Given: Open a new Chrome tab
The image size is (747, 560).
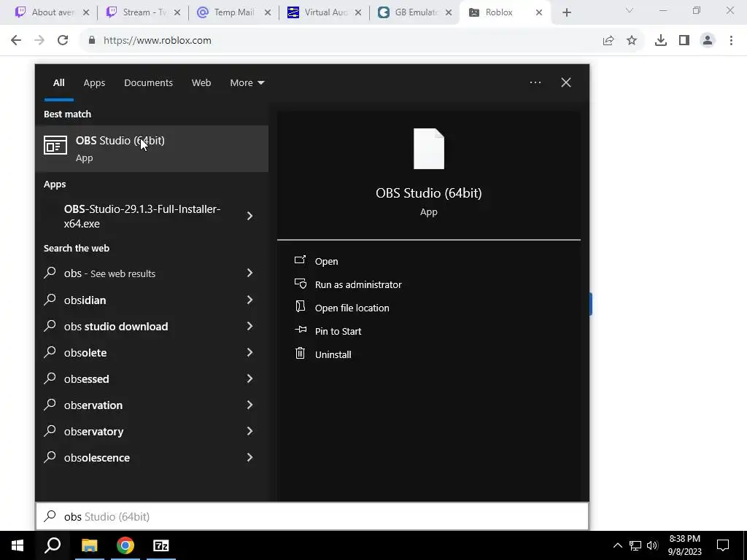Looking at the screenshot, I should (566, 13).
